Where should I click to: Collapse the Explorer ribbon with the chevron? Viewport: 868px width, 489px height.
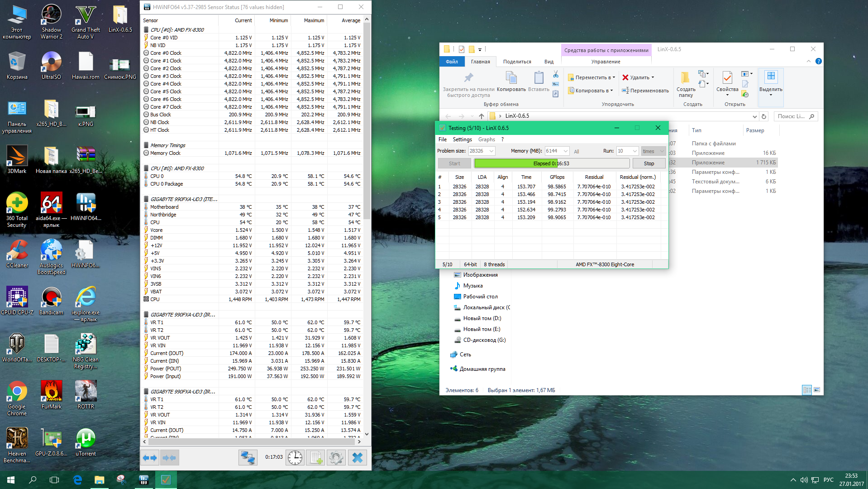[x=808, y=62]
